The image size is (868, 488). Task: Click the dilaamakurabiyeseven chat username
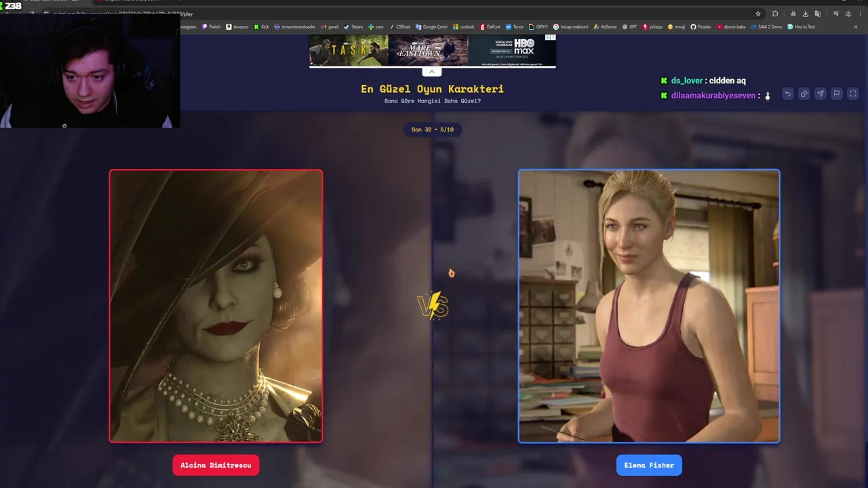tap(713, 96)
